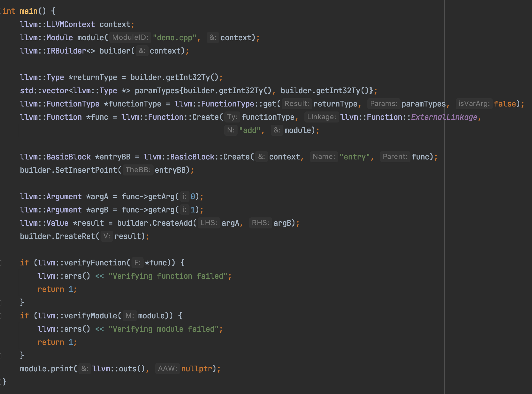Viewport: 532px width, 394px height.
Task: Click the nullptr keyword
Action: [x=197, y=369]
